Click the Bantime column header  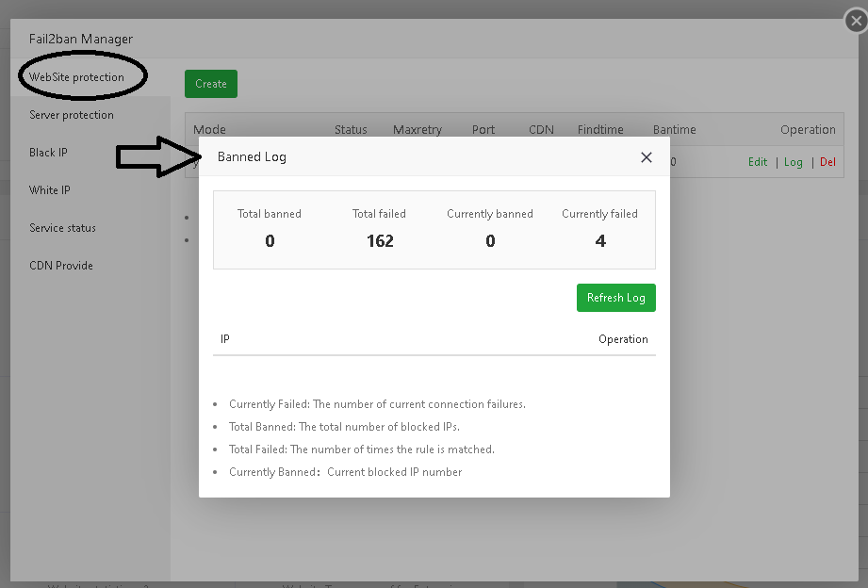pyautogui.click(x=674, y=129)
